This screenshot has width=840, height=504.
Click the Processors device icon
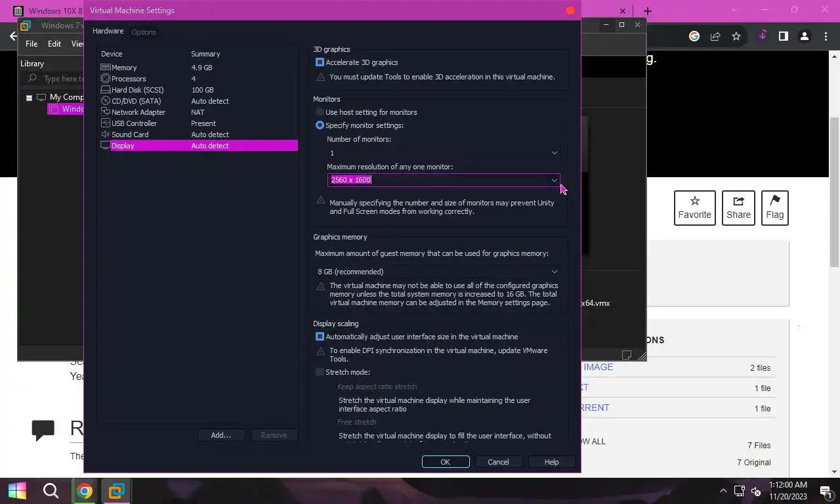tap(105, 79)
